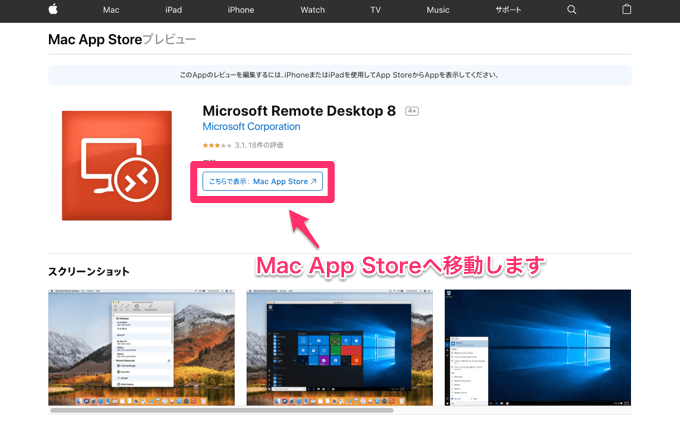
Task: Click the Mac App Store heading link
Action: click(95, 39)
